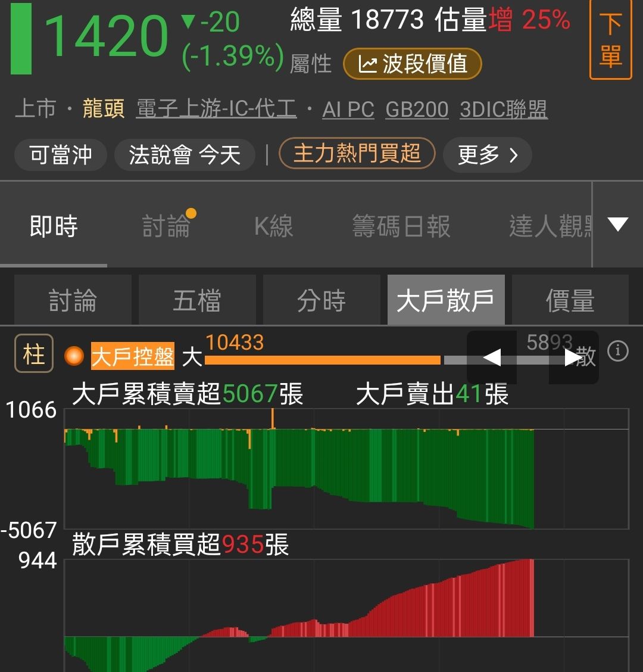Select the 分時 sub-tab

[321, 300]
